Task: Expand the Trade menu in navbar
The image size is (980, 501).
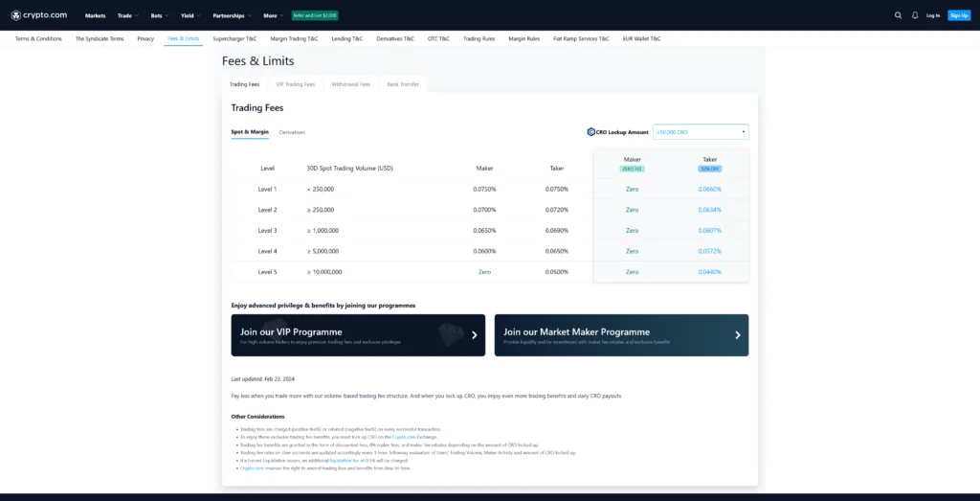Action: [127, 15]
